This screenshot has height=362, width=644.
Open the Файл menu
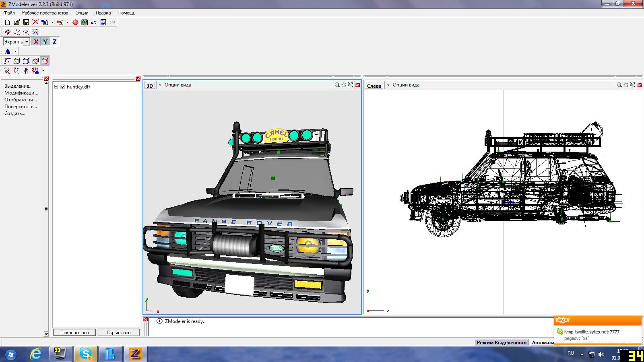[9, 13]
